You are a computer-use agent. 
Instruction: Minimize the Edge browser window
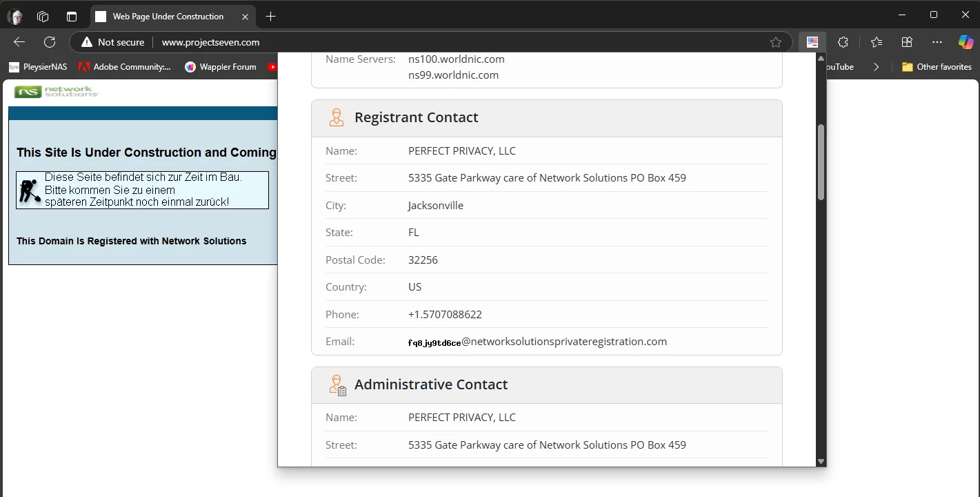(x=902, y=14)
